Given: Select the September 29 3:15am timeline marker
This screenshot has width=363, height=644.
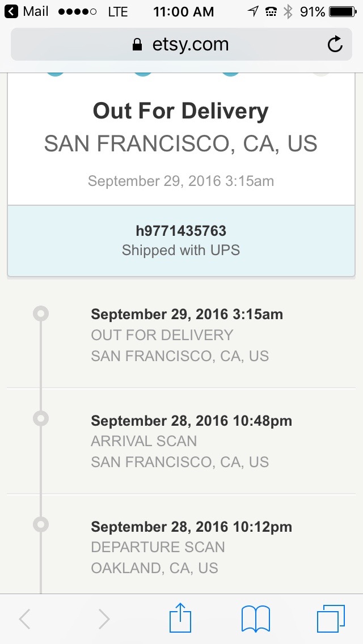Looking at the screenshot, I should [41, 313].
